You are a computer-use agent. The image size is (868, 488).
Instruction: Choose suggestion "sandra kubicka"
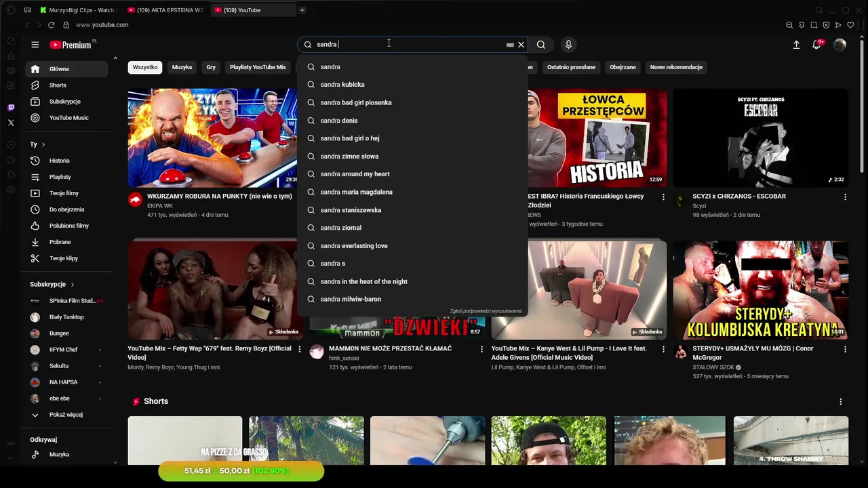pyautogui.click(x=412, y=85)
